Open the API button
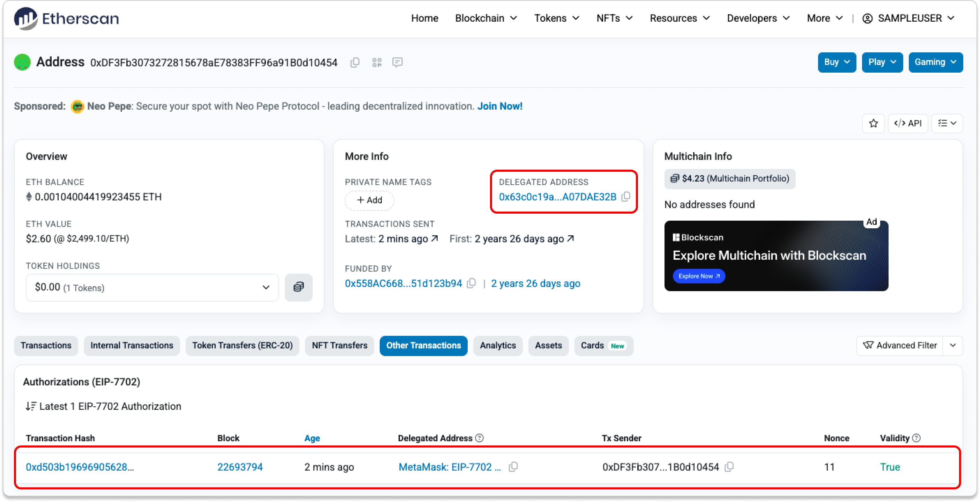 click(x=908, y=123)
